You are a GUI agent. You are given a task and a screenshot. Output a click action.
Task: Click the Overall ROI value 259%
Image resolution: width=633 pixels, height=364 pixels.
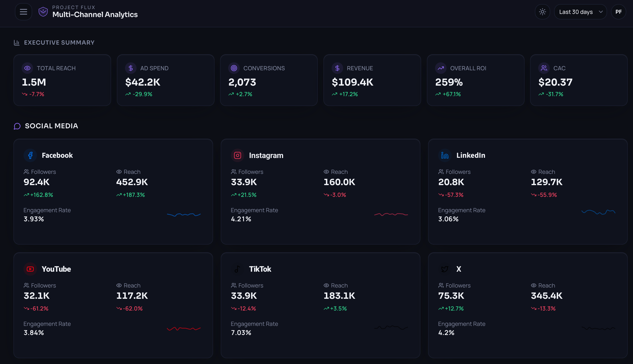pos(449,82)
